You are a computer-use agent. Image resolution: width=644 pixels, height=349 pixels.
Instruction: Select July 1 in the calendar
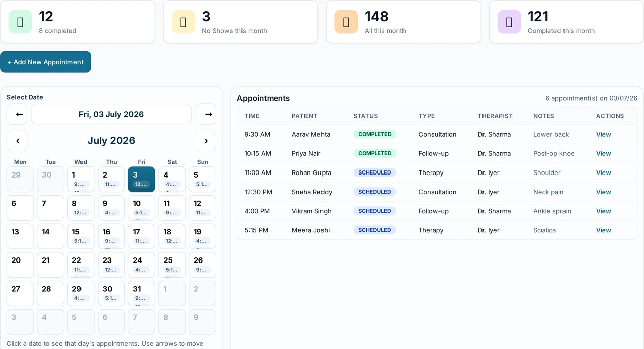coord(81,180)
